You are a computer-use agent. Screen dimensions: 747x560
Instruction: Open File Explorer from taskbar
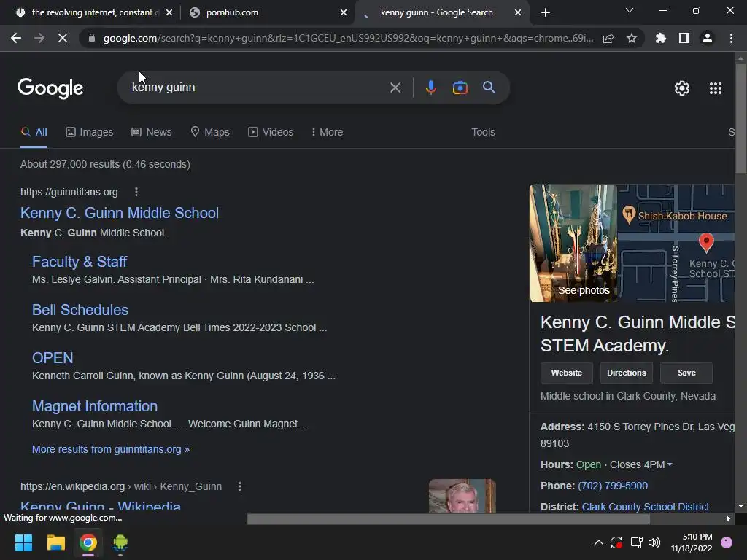pyautogui.click(x=55, y=542)
